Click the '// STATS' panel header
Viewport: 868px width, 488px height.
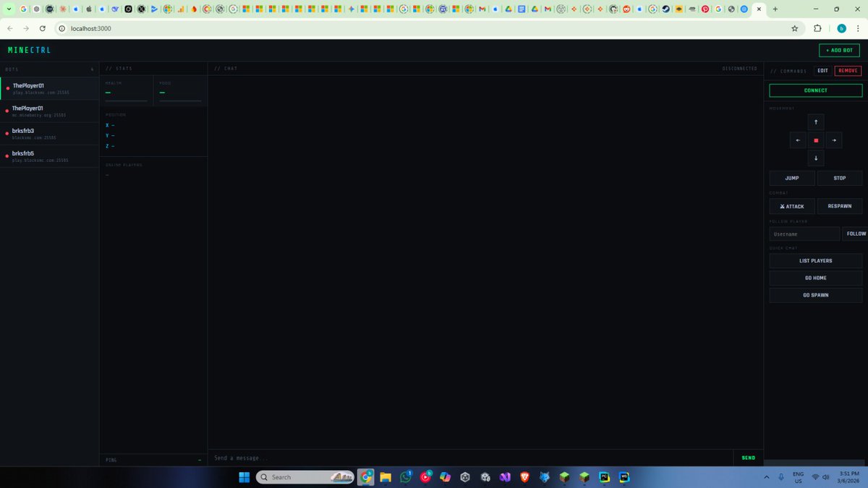tap(119, 69)
